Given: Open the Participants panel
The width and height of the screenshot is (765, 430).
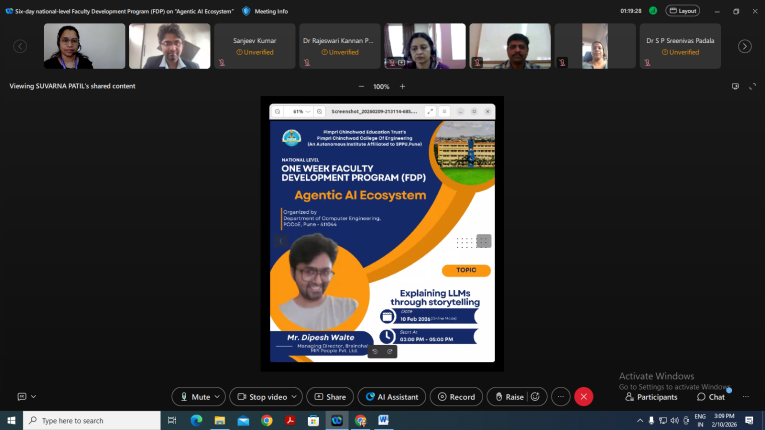Looking at the screenshot, I should 651,397.
